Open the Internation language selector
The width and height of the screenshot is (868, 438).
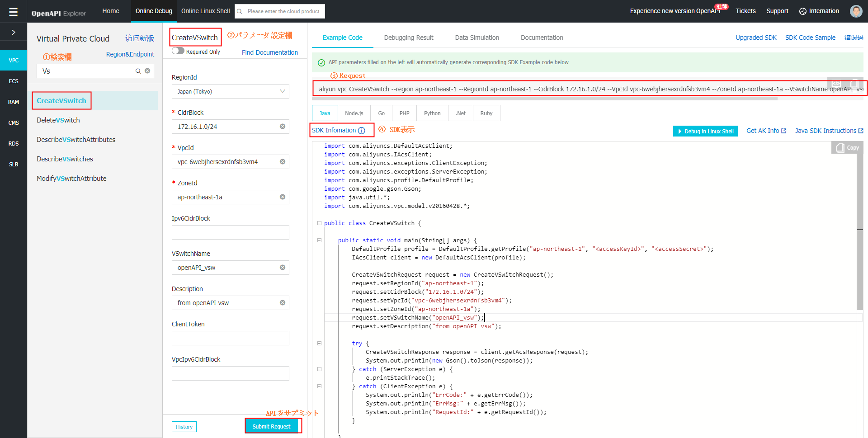click(x=819, y=11)
